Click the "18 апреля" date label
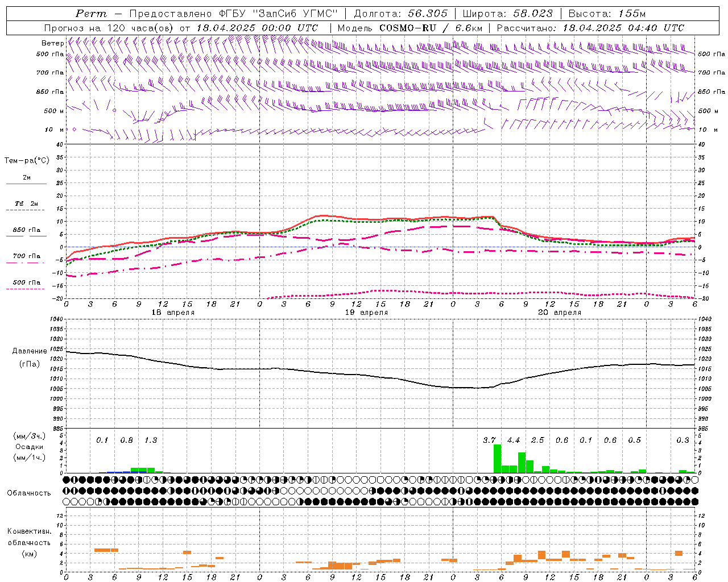This screenshot has width=728, height=582. pos(173,313)
